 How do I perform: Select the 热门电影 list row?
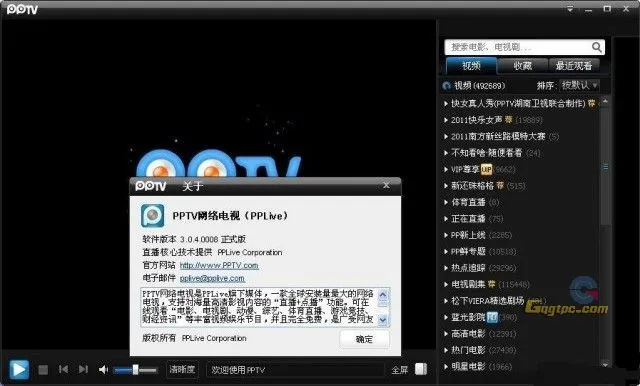520,350
